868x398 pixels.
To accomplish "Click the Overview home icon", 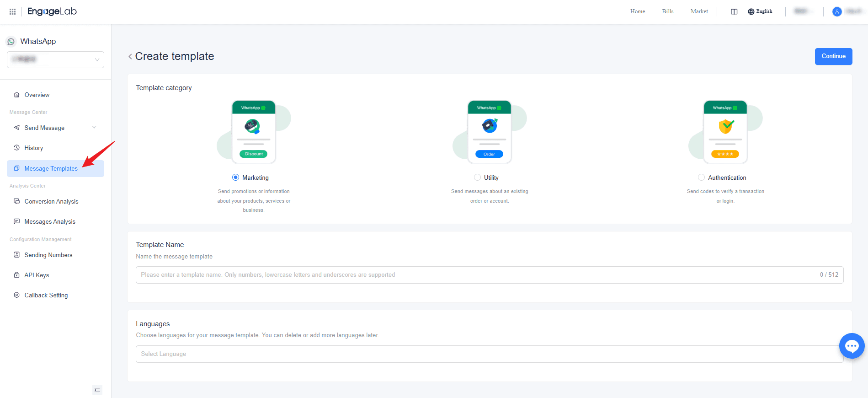I will click(17, 95).
